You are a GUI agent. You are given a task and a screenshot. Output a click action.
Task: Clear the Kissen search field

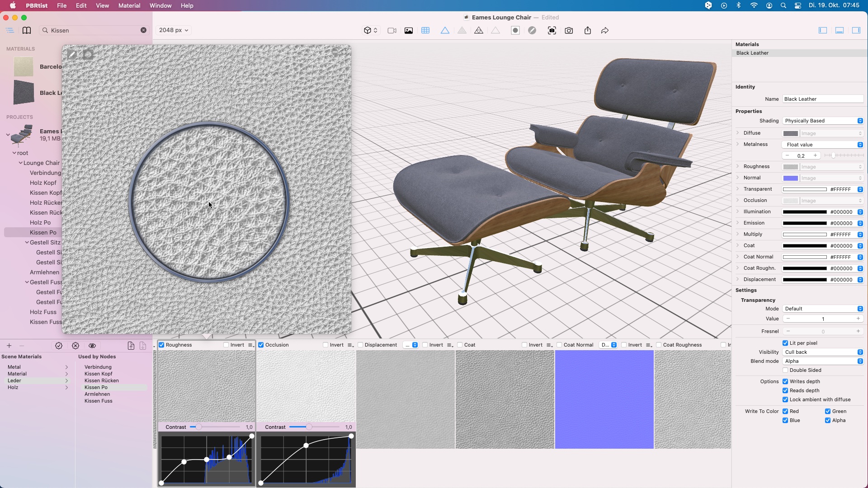pos(143,30)
